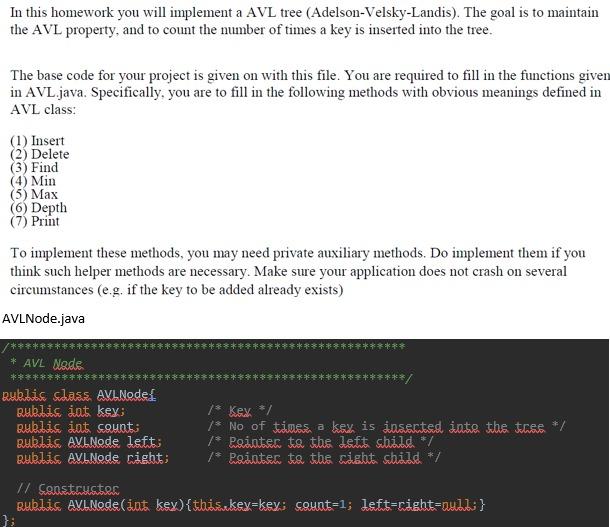Click the 'No of times a key is inserted' comment

[x=386, y=426]
